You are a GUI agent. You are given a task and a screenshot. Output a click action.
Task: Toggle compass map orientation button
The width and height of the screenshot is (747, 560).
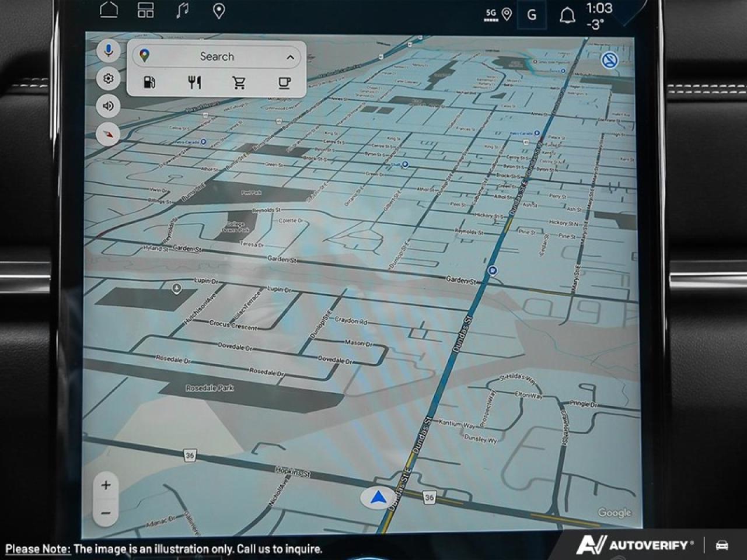point(108,134)
